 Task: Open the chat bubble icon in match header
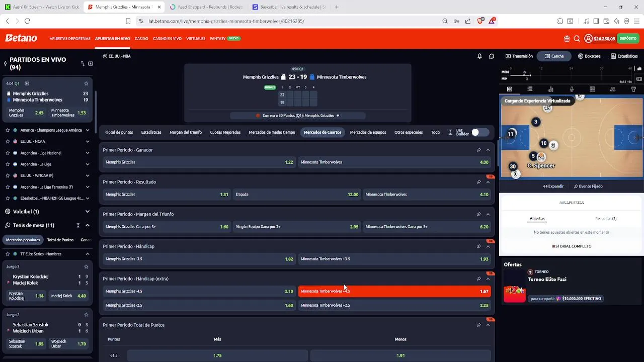pos(492,56)
